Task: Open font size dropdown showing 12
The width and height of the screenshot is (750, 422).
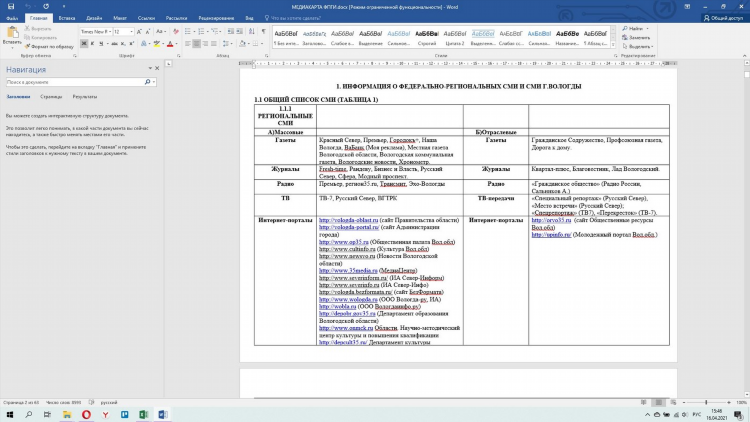Action: [x=132, y=32]
